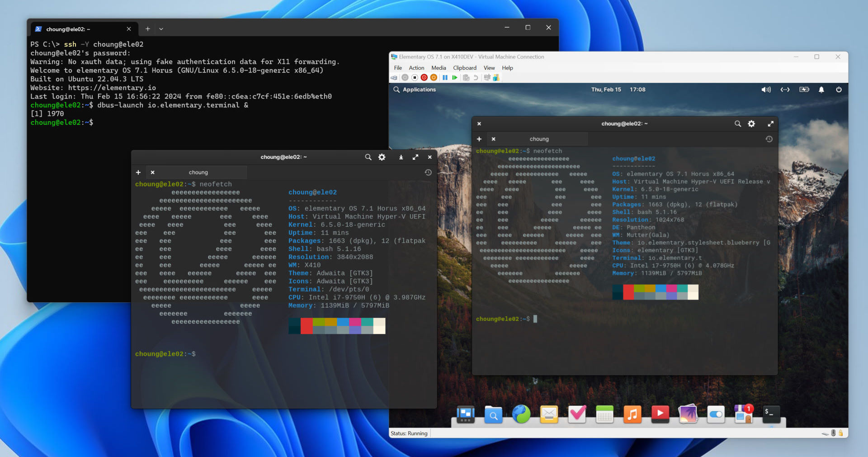This screenshot has height=457, width=868.
Task: Click the red Shut Down icon in VM toolbar
Action: point(424,78)
